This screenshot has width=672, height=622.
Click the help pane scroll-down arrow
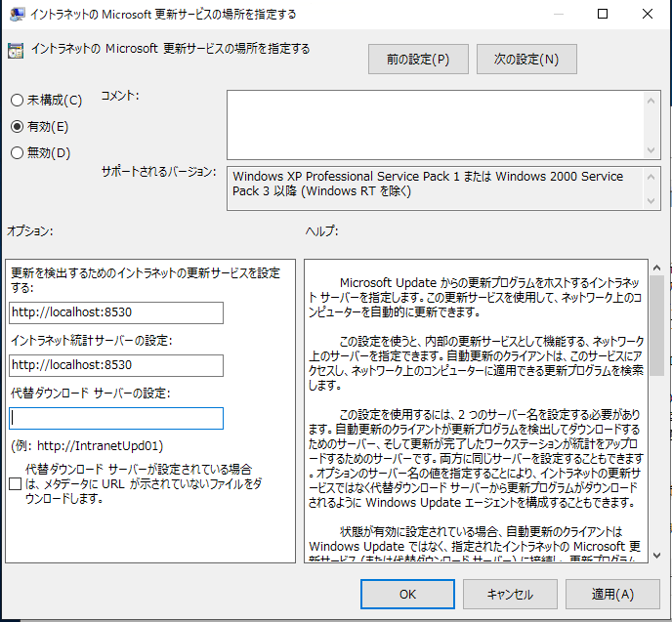656,556
